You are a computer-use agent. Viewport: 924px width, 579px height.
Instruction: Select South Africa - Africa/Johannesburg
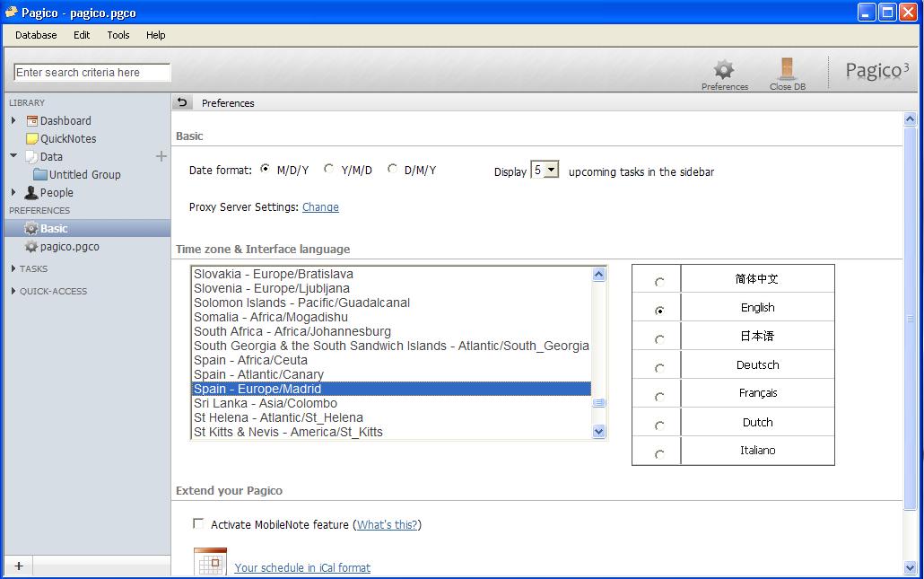tap(392, 331)
